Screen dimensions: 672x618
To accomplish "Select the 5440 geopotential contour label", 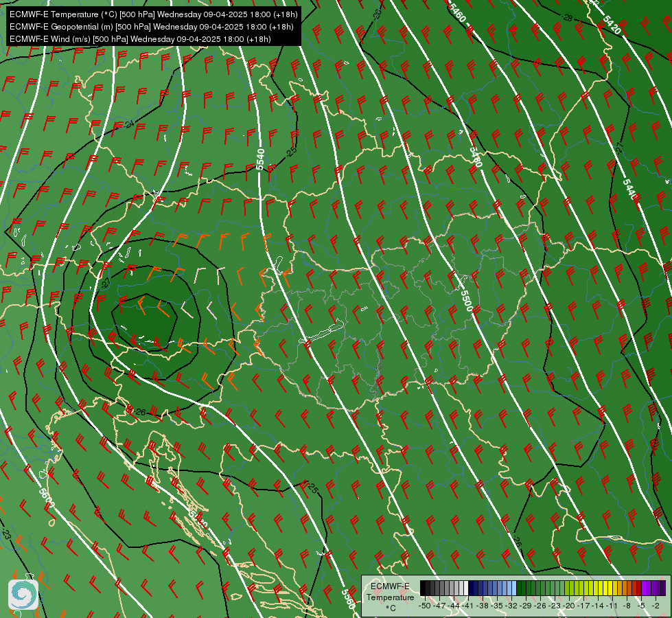I will coord(629,189).
